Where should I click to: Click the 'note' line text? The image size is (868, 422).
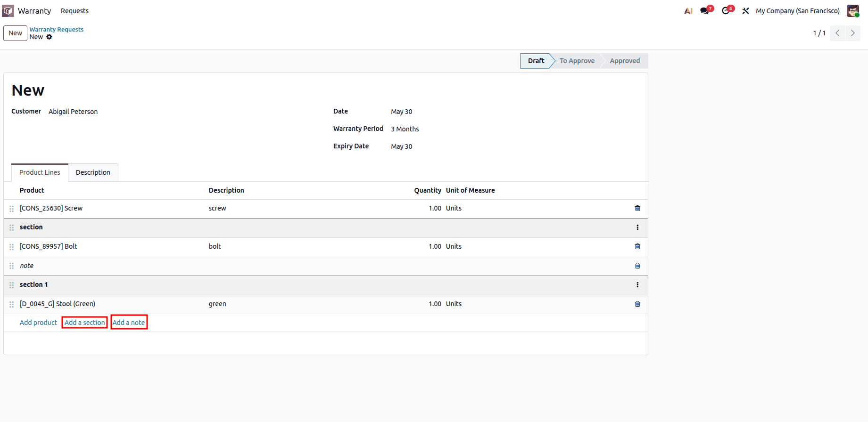point(27,266)
